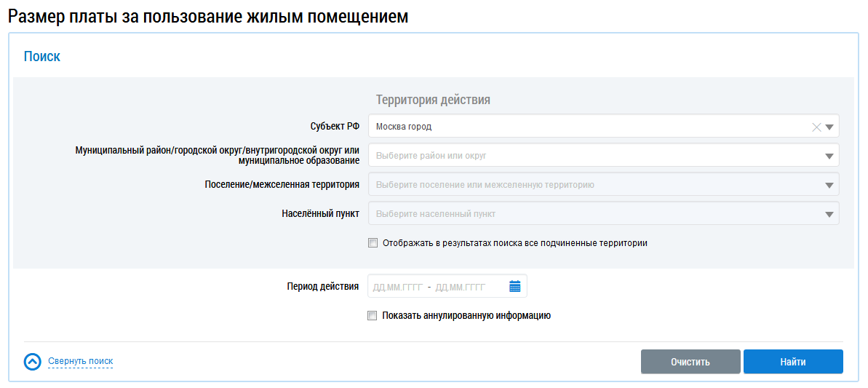Click the Найти button
868x388 pixels.
click(792, 362)
